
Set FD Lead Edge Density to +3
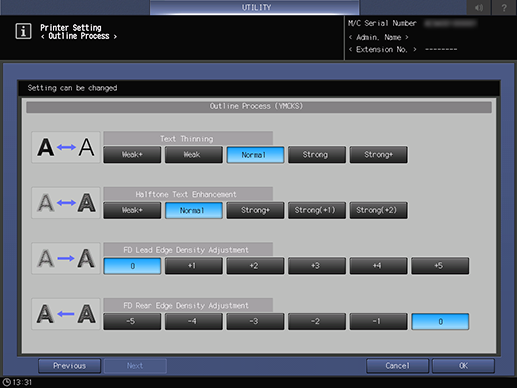coord(317,266)
